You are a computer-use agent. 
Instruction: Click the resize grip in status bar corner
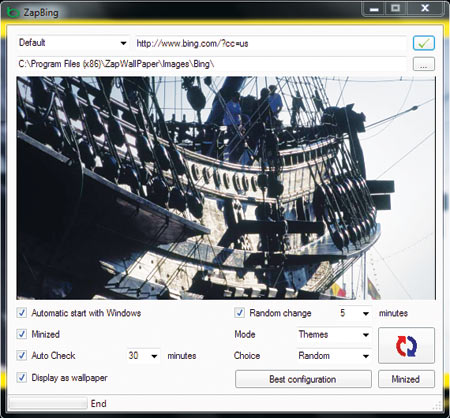pos(437,405)
